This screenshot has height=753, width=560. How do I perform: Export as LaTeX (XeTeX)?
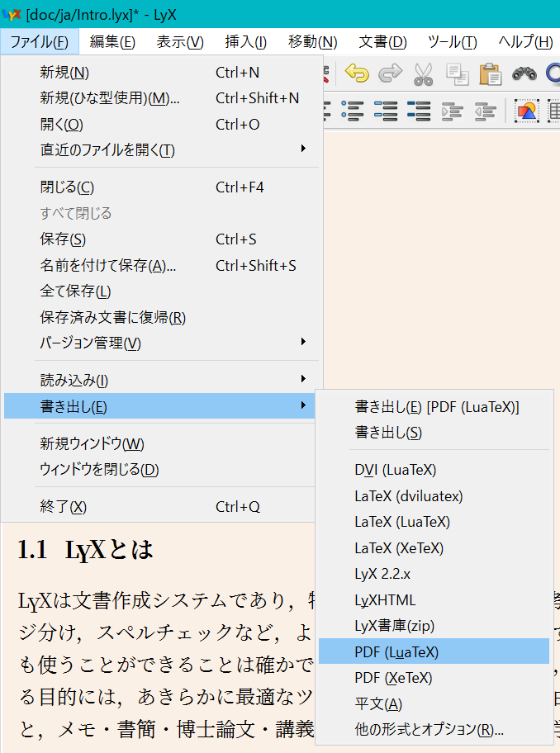(434, 548)
